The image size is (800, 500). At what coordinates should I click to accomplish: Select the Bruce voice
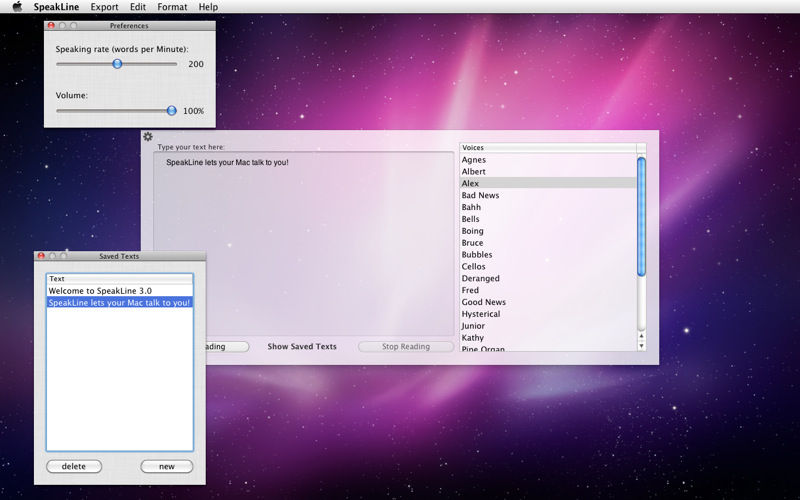pos(548,243)
